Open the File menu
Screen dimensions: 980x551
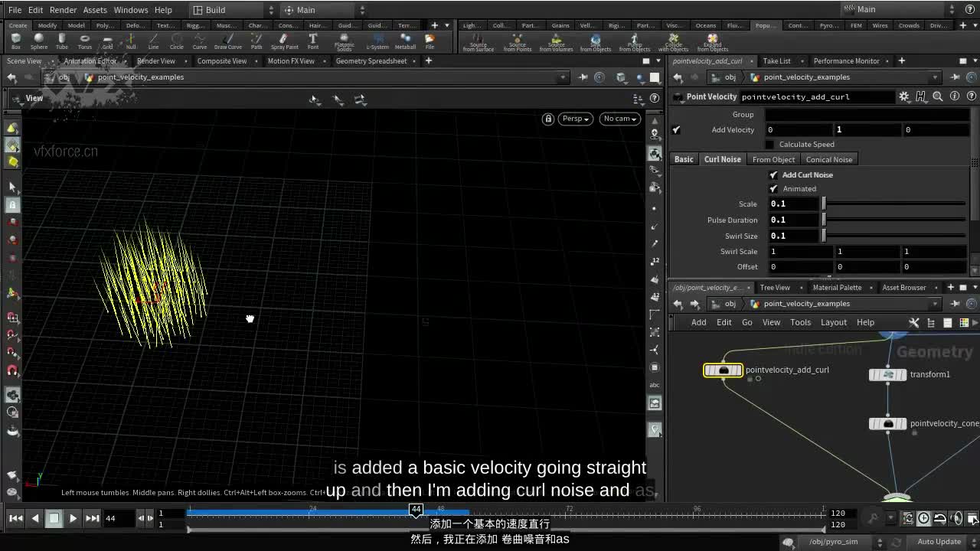(15, 10)
